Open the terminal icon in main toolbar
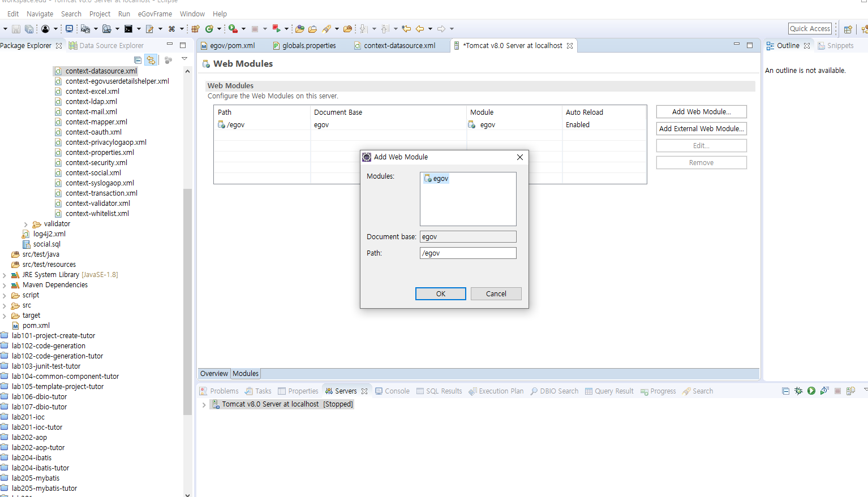Viewport: 868px width, 497px height. tap(128, 29)
